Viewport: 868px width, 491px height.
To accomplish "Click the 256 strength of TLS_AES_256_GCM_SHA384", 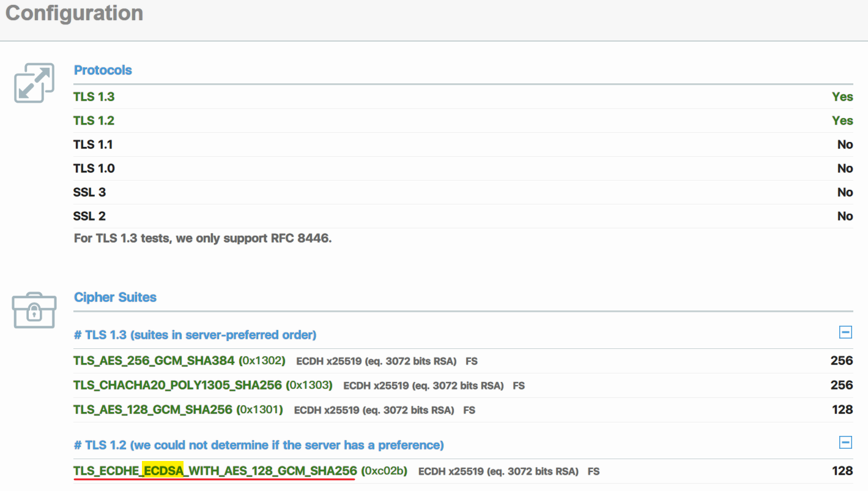I will (x=842, y=361).
